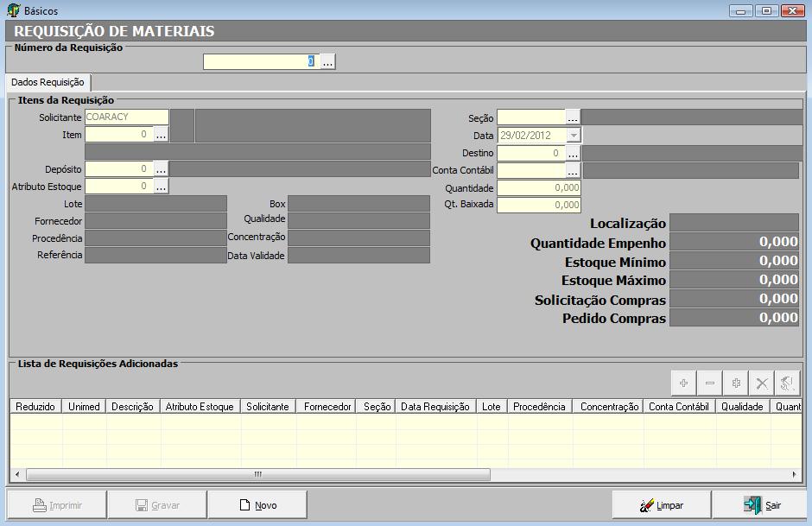Image resolution: width=812 pixels, height=526 pixels.
Task: Exit using the Sair button
Action: [x=761, y=505]
